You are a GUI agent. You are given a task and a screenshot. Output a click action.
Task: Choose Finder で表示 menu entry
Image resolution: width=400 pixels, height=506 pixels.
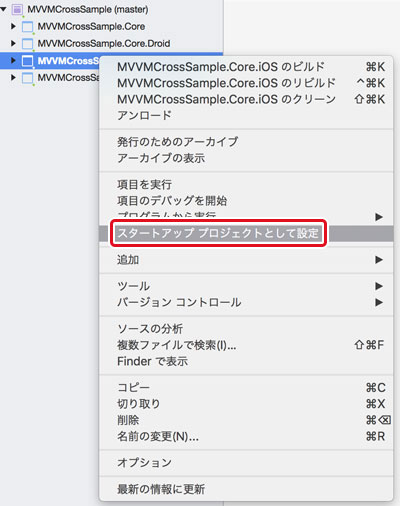click(246, 361)
